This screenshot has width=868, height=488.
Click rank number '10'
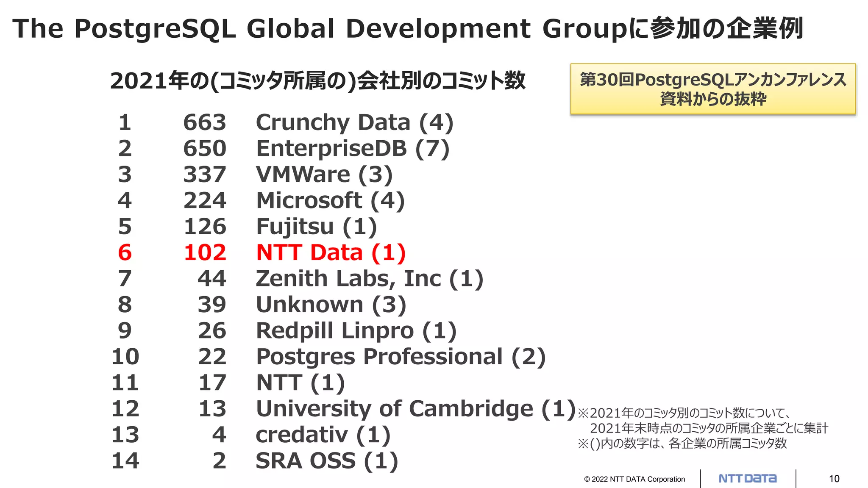click(125, 357)
